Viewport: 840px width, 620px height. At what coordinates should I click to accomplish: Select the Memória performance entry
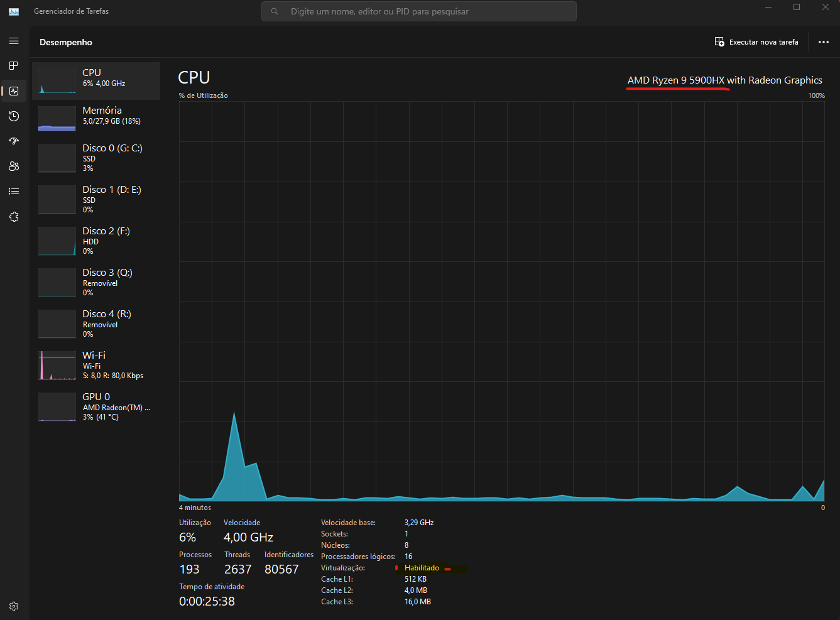point(96,118)
